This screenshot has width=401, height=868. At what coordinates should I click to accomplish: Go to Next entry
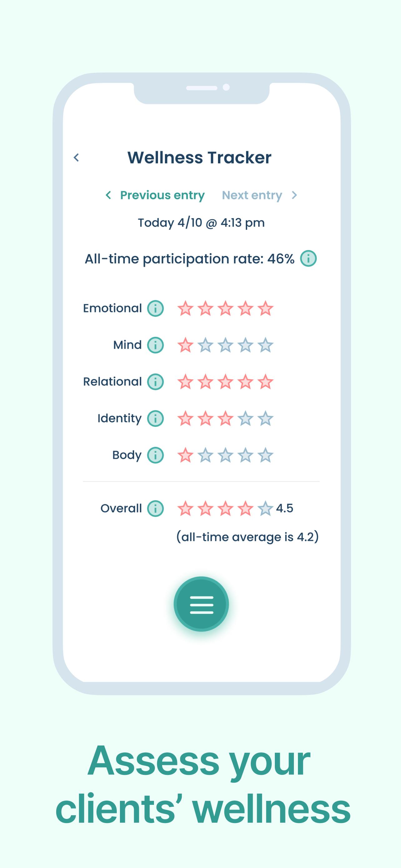pos(252,195)
